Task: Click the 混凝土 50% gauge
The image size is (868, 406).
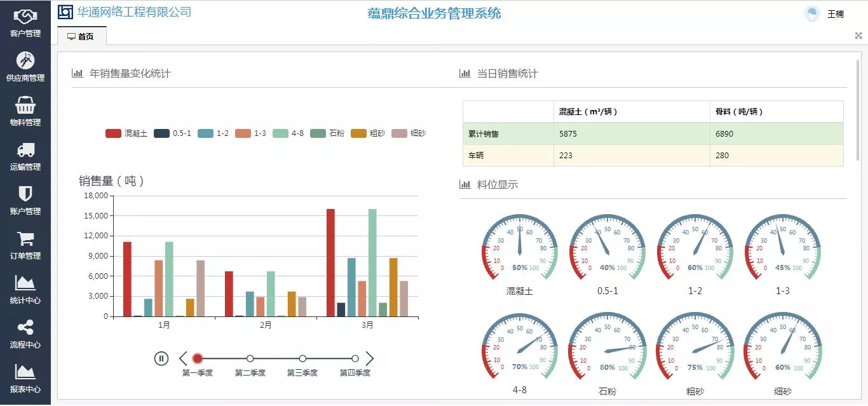Action: tap(520, 248)
